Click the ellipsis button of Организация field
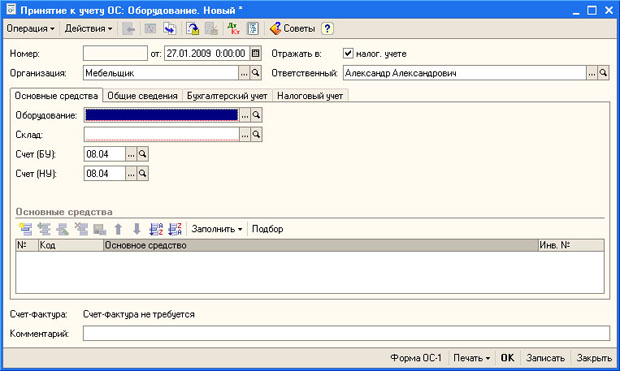This screenshot has height=371, width=620. click(x=244, y=73)
